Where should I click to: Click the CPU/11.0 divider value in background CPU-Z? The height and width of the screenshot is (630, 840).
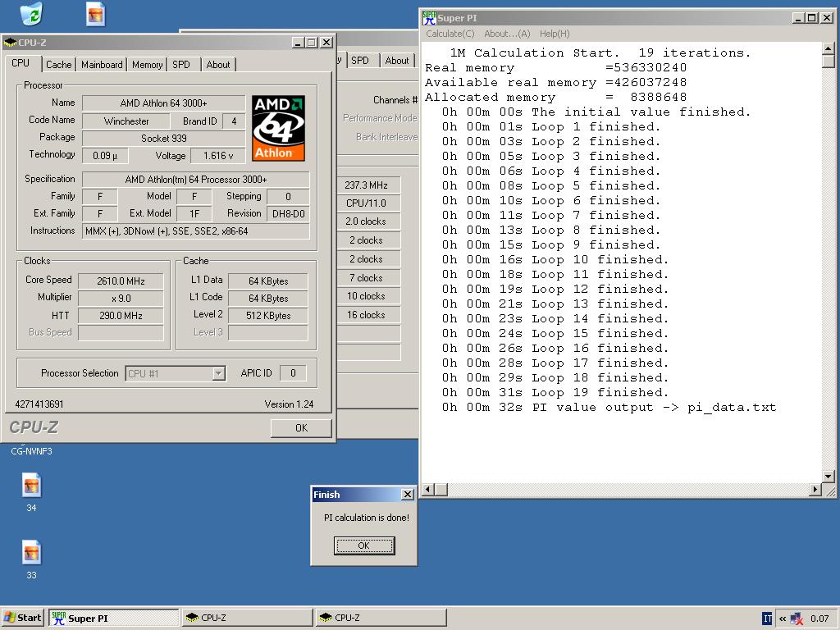point(368,203)
